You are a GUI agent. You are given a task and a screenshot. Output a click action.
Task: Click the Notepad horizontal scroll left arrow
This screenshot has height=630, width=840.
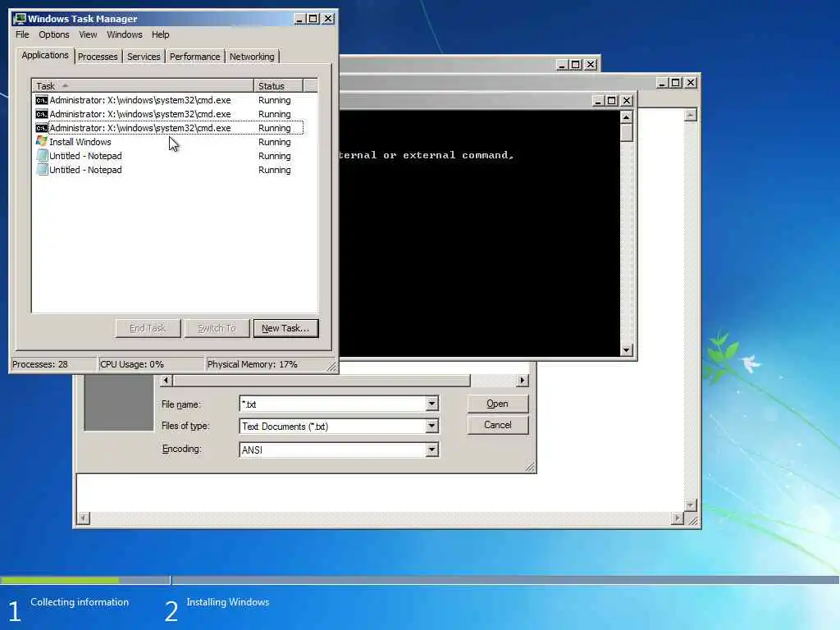pos(83,518)
